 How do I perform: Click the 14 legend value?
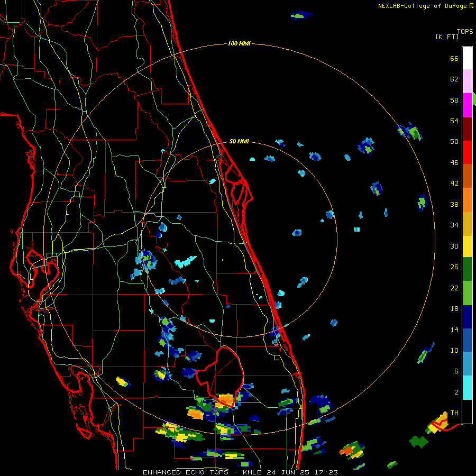[x=454, y=329]
